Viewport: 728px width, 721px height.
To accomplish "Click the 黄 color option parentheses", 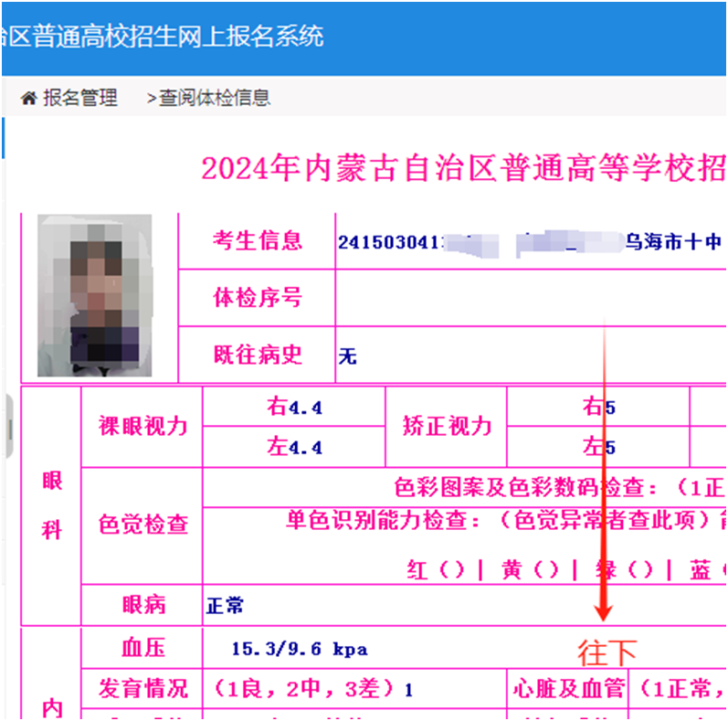I will (x=531, y=570).
